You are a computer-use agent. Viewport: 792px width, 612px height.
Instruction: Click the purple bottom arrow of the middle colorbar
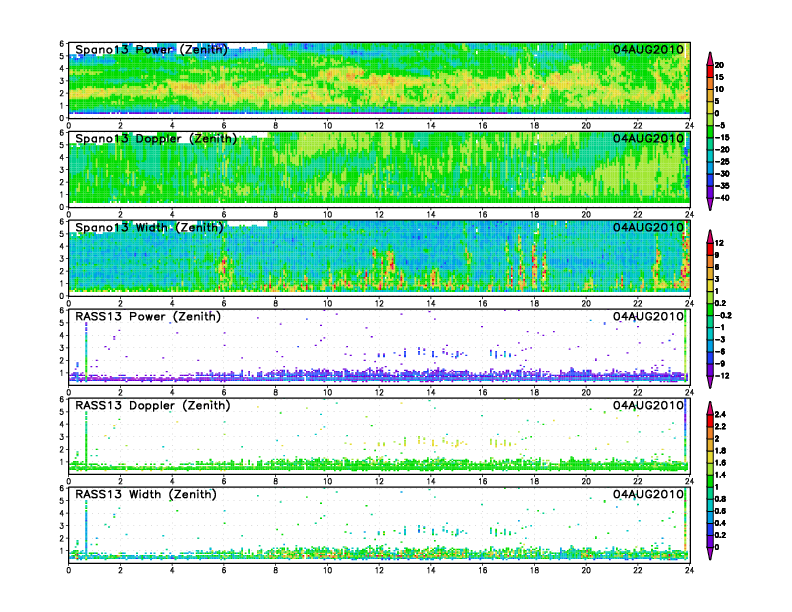pyautogui.click(x=710, y=382)
